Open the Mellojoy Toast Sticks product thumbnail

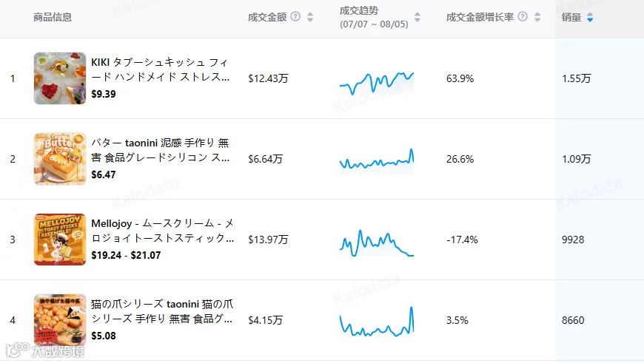(60, 239)
